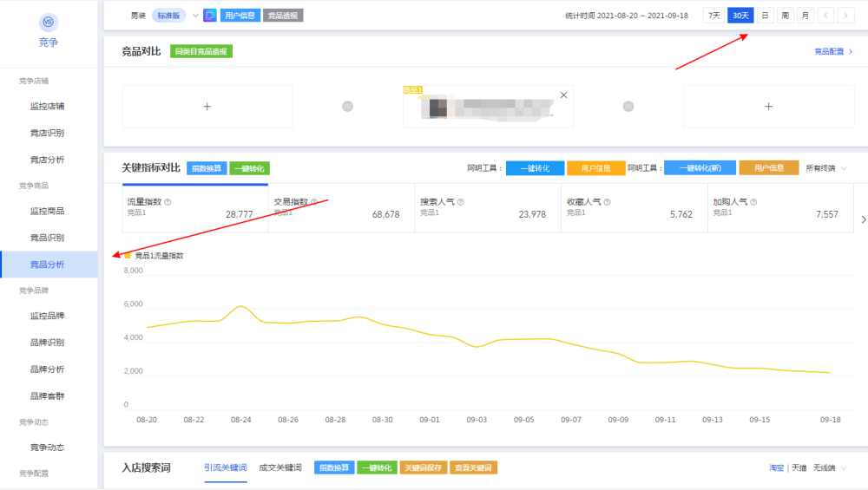Open 竞品识别 in sidebar
The width and height of the screenshot is (868, 490).
click(48, 238)
